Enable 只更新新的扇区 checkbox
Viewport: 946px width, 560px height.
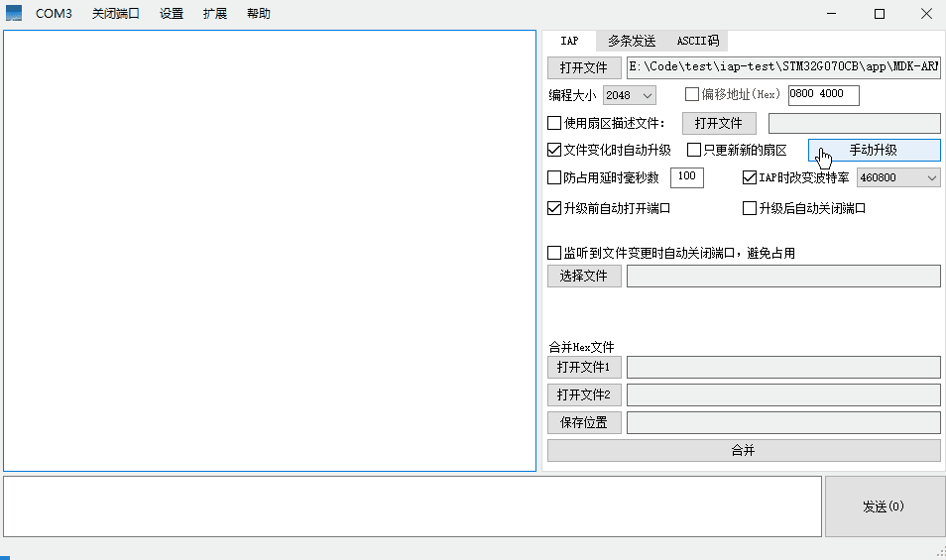(694, 151)
